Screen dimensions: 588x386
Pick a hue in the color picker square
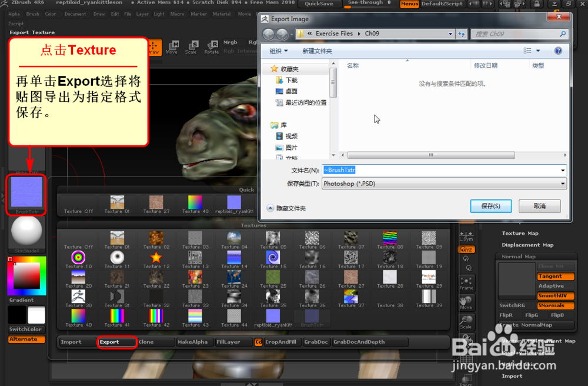pos(26,276)
